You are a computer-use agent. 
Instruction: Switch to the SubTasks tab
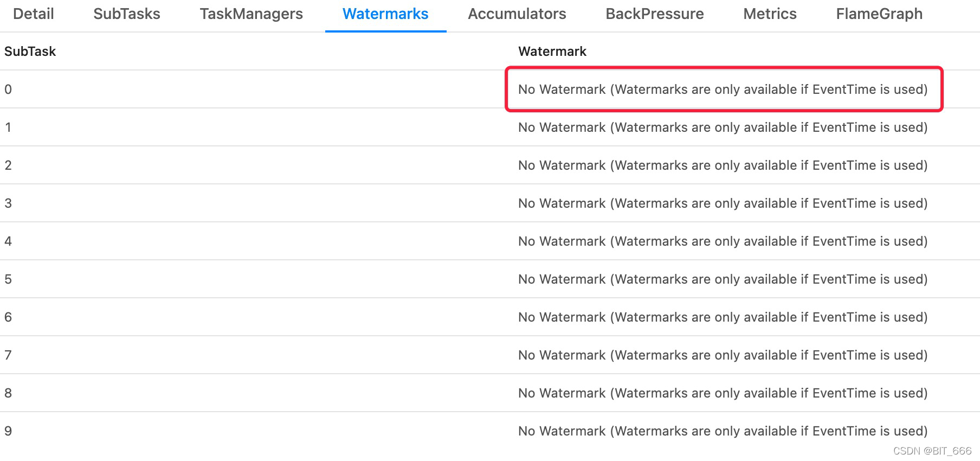click(x=127, y=14)
